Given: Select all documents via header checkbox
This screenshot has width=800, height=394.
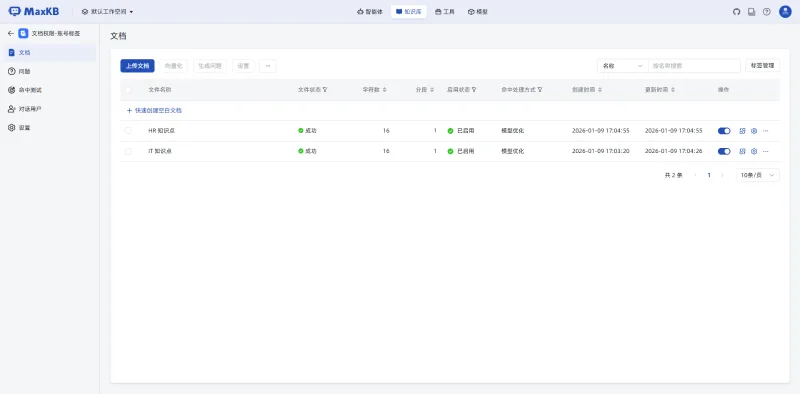Looking at the screenshot, I should point(129,90).
